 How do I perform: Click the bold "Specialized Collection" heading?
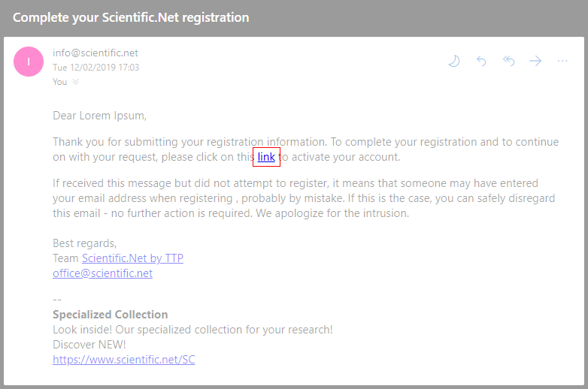coord(110,315)
